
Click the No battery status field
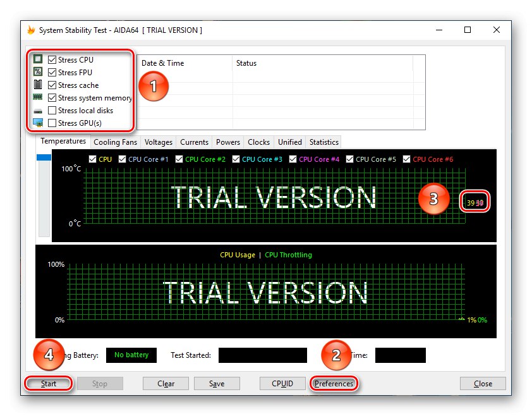pyautogui.click(x=131, y=355)
